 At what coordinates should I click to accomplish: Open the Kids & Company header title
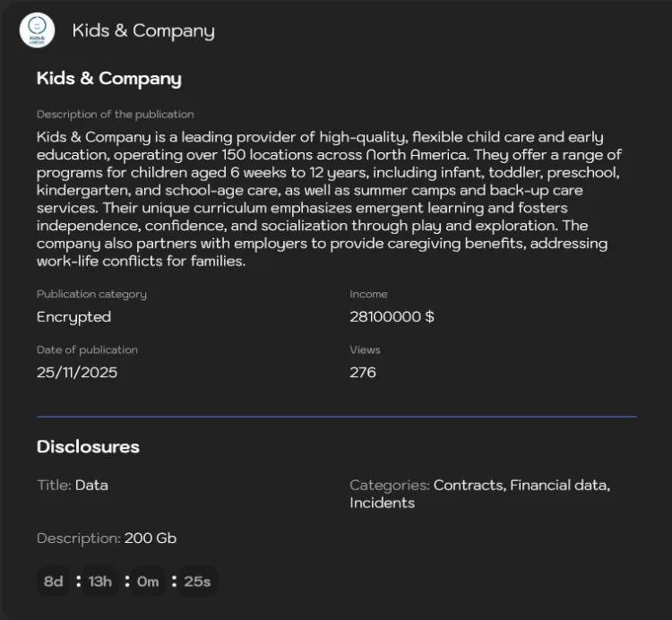[143, 30]
